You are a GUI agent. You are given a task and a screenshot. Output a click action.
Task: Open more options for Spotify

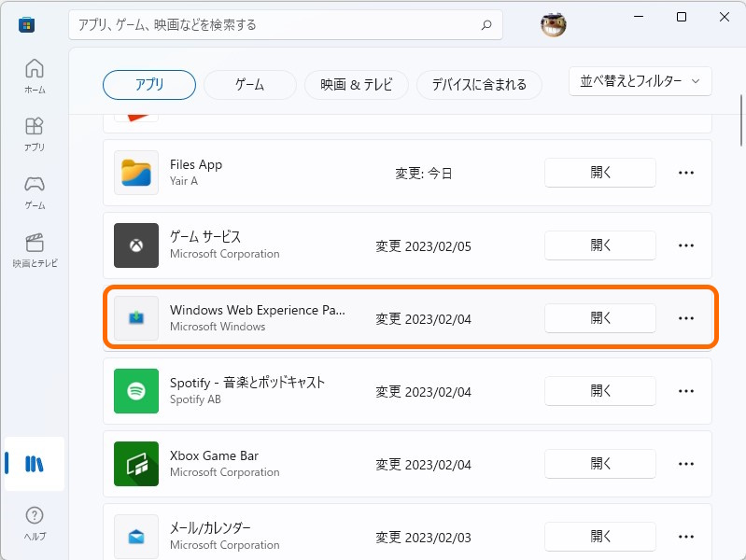point(686,391)
